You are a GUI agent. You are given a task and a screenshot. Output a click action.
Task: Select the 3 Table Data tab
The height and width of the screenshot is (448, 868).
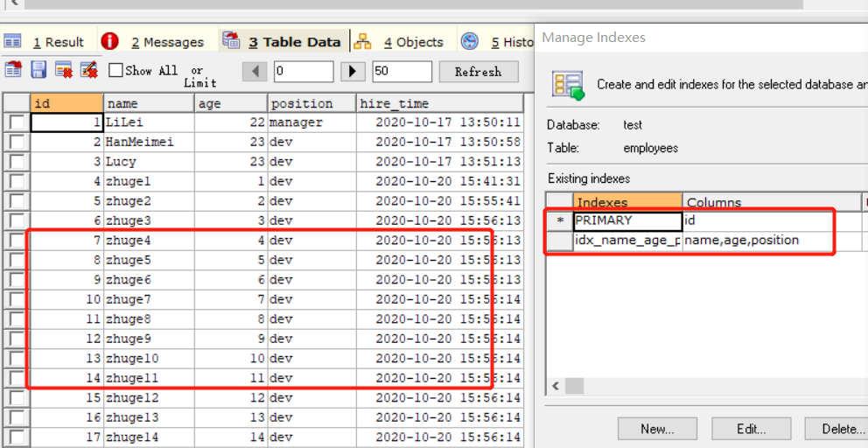(283, 41)
